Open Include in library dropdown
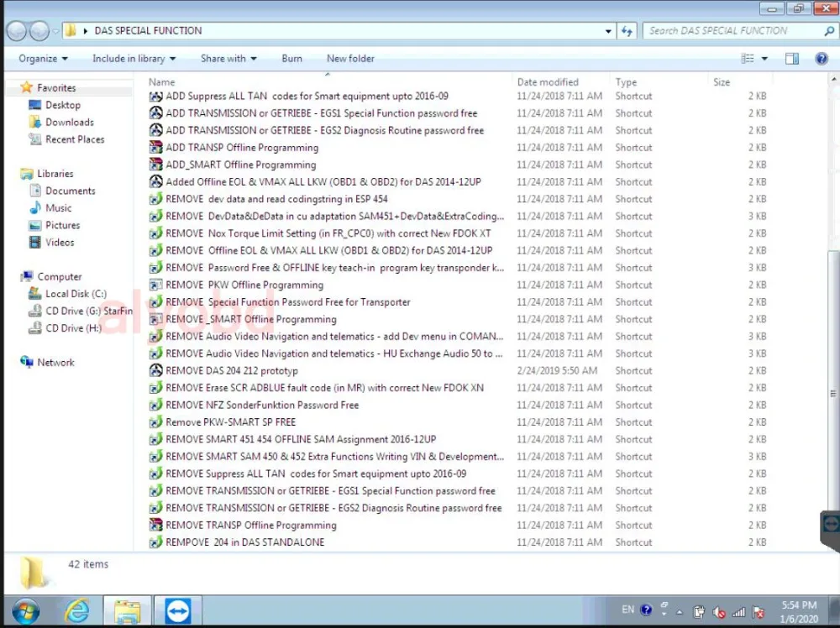 tap(134, 59)
